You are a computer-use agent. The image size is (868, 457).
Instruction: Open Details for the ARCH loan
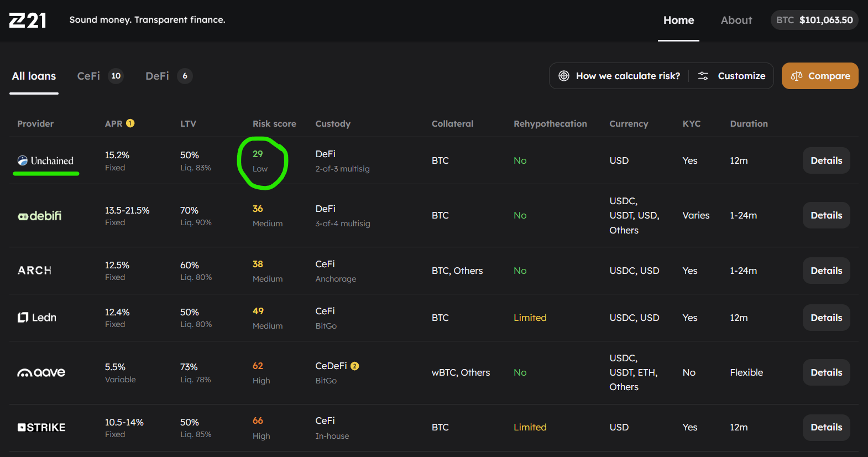click(827, 271)
